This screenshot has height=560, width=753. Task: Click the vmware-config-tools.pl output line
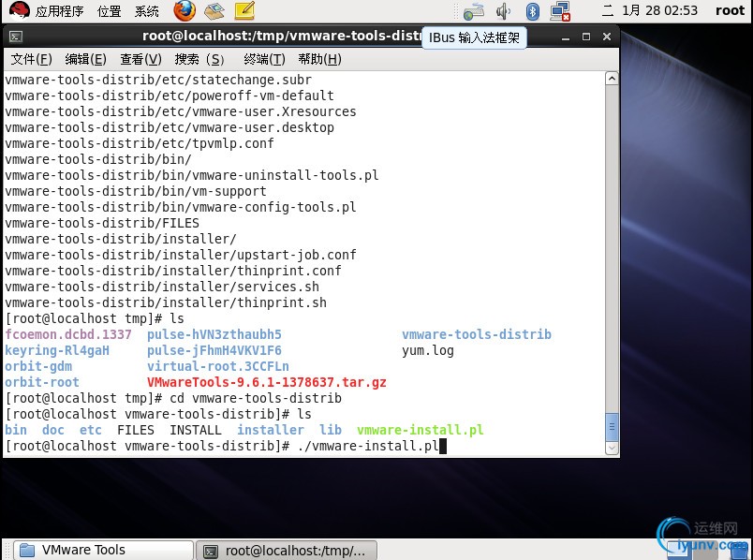point(181,207)
